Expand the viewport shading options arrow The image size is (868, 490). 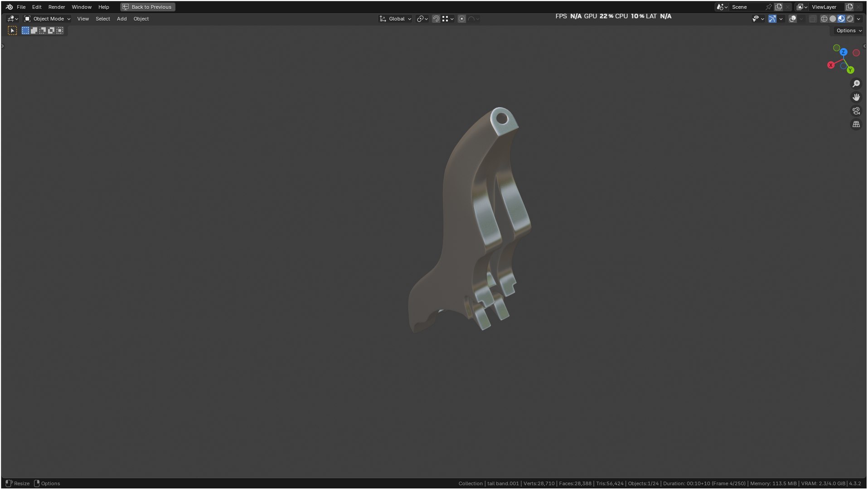coord(858,19)
